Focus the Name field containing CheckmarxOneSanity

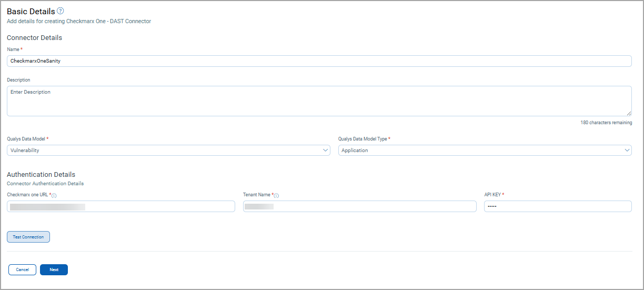tap(319, 61)
